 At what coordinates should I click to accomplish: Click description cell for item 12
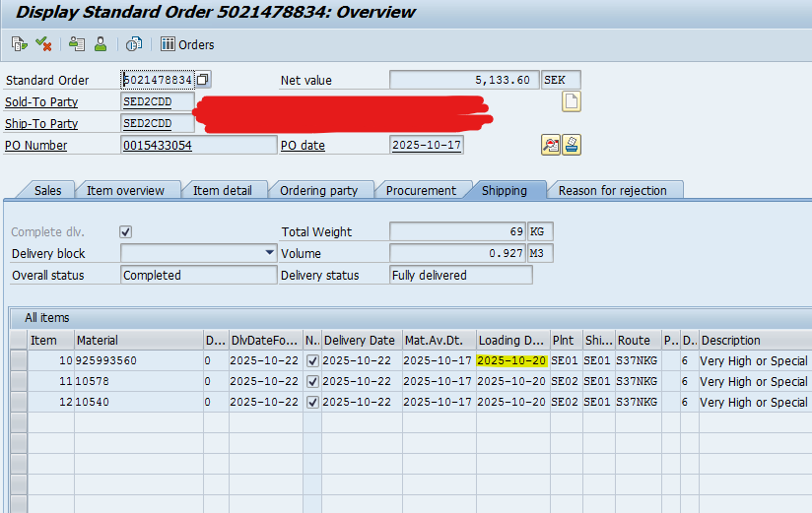755,402
